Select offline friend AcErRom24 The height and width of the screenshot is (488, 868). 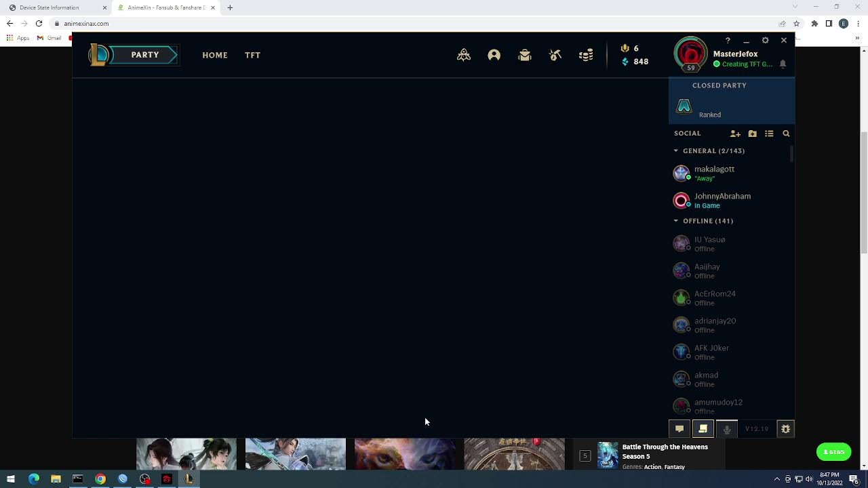(x=730, y=298)
